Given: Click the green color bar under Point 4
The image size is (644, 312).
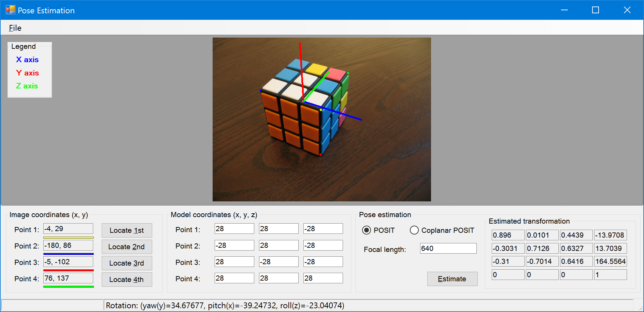Looking at the screenshot, I should [x=68, y=287].
